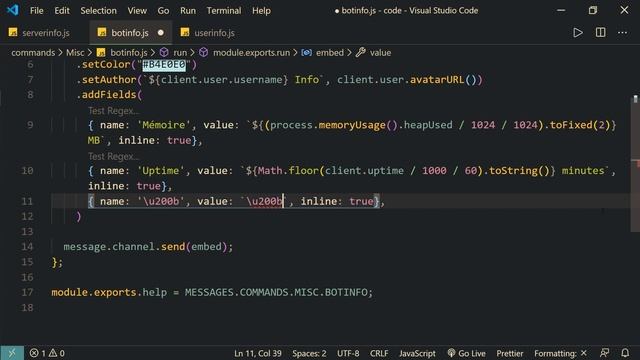Viewport: 640px width, 360px height.
Task: Split the editor to the right
Action: (600, 33)
